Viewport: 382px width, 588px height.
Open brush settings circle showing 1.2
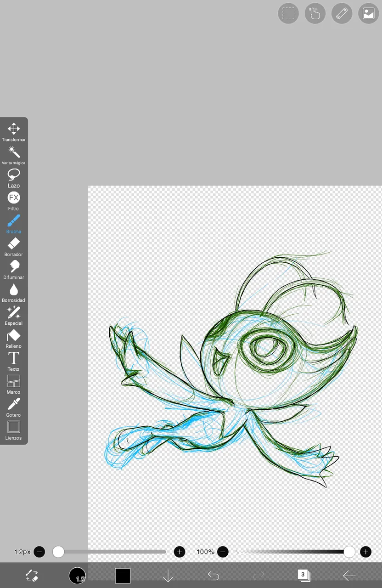pyautogui.click(x=77, y=576)
